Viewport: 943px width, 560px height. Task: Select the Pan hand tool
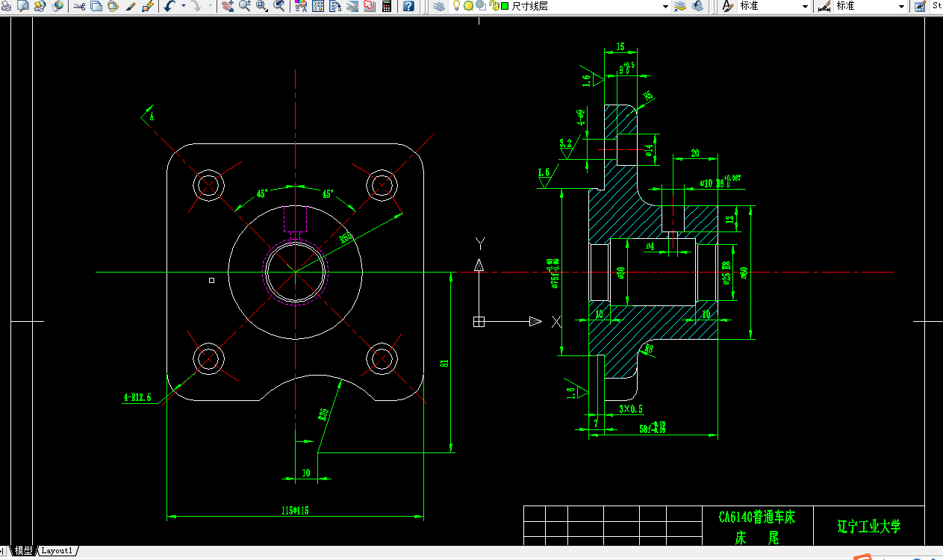[x=228, y=6]
